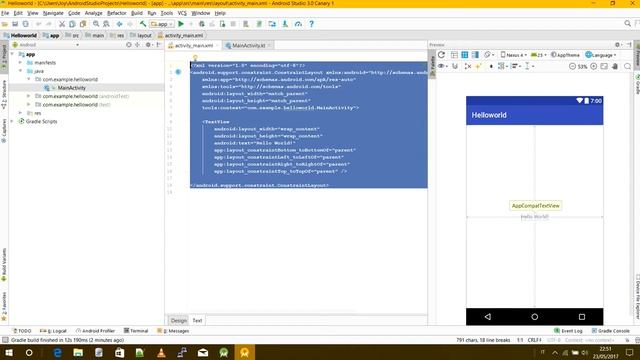Open the app run configuration dropdown
Image resolution: width=640 pixels, height=360 pixels.
162,24
